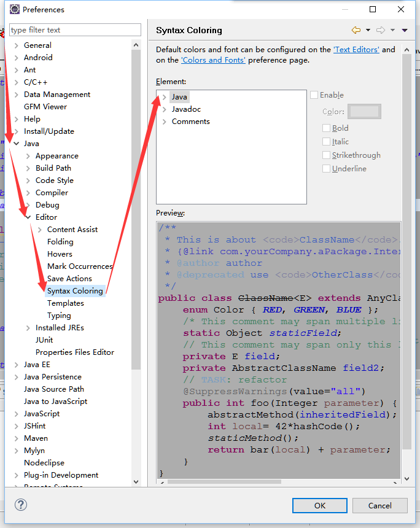
Task: Select the Comments element row
Action: (190, 122)
